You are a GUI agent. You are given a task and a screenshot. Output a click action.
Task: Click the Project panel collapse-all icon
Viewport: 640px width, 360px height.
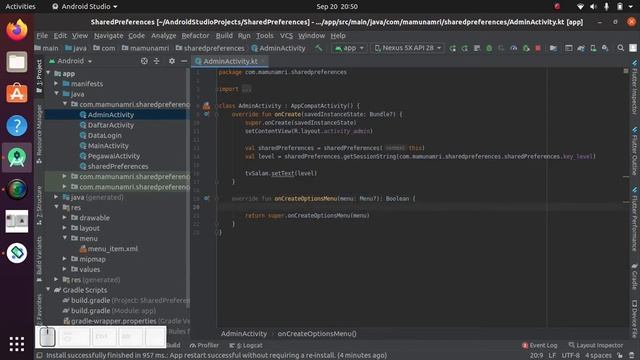(x=156, y=61)
